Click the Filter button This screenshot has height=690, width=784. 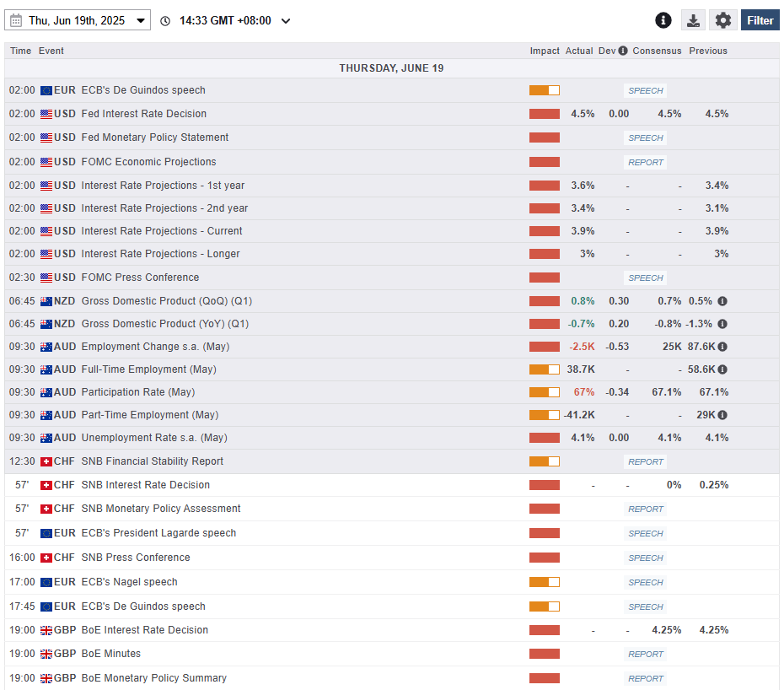(760, 20)
